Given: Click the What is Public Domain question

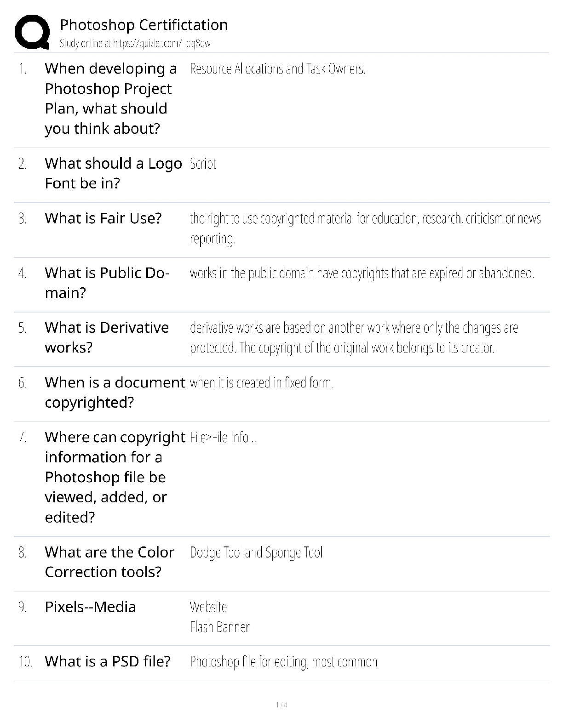Looking at the screenshot, I should [x=107, y=283].
